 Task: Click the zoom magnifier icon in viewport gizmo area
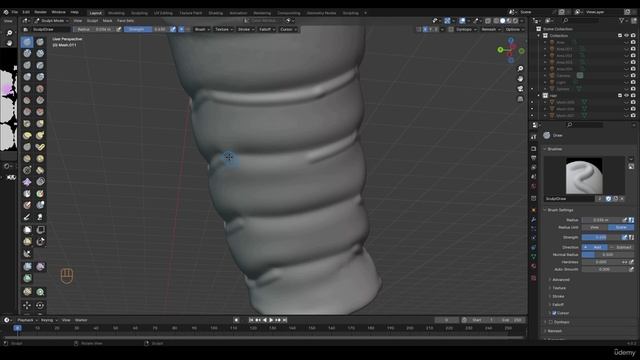pos(520,69)
